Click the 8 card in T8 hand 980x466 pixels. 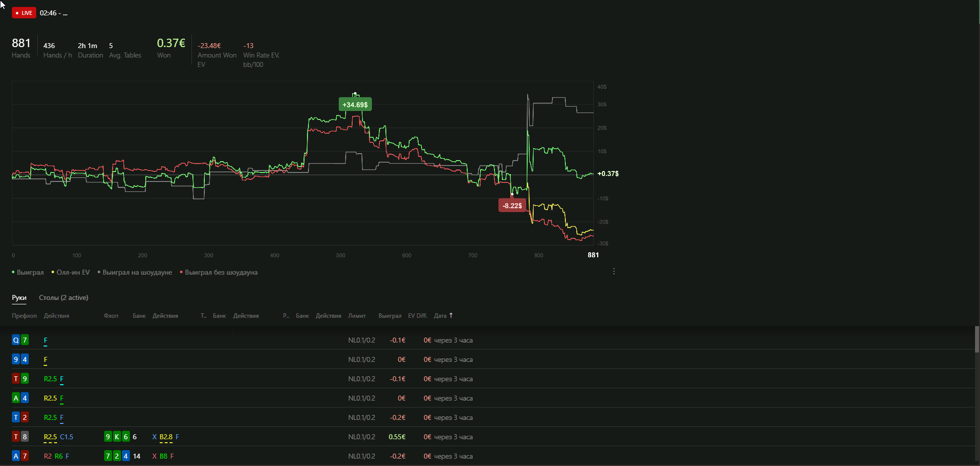(x=25, y=437)
